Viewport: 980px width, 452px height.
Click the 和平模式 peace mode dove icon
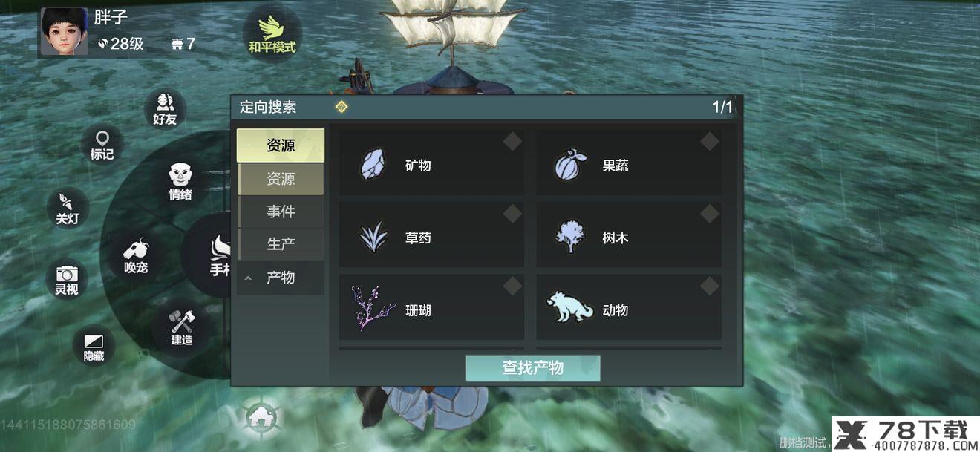pos(272,33)
